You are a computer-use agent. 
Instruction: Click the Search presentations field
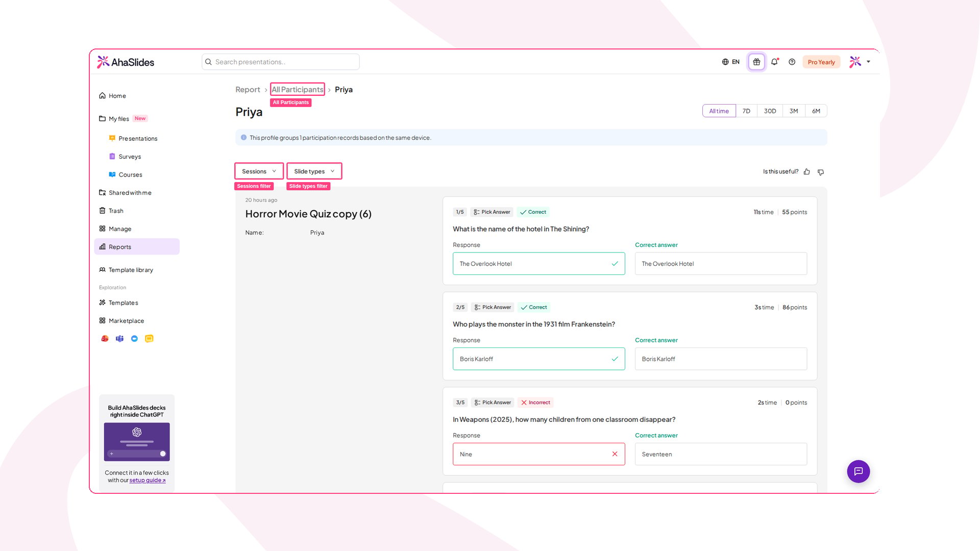281,62
